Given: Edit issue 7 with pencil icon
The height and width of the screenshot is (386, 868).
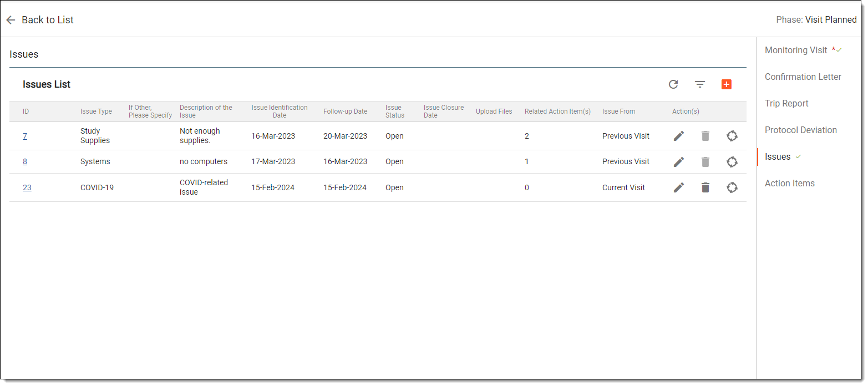Looking at the screenshot, I should pyautogui.click(x=679, y=136).
